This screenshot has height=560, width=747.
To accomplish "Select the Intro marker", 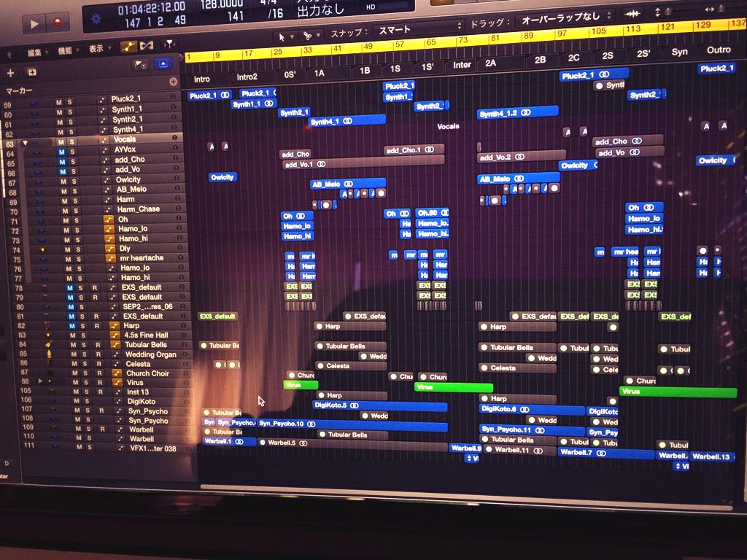I will pos(201,79).
